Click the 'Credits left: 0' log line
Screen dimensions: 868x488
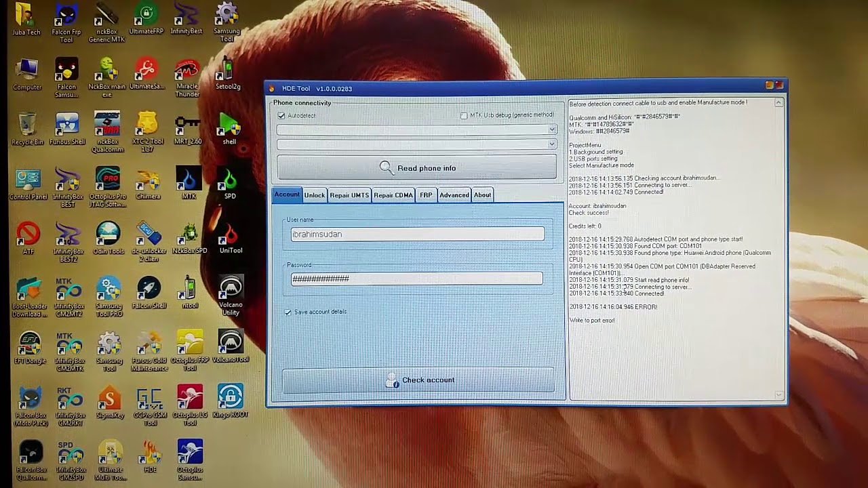585,226
